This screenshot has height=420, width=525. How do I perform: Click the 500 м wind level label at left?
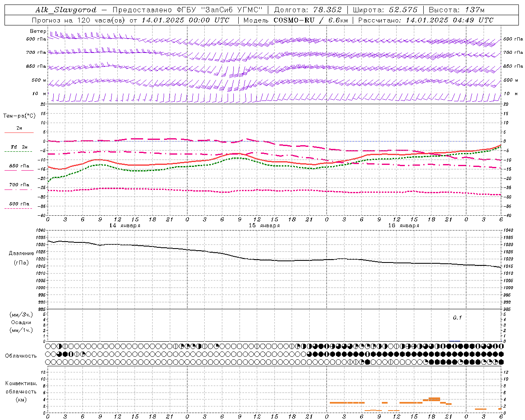point(39,80)
